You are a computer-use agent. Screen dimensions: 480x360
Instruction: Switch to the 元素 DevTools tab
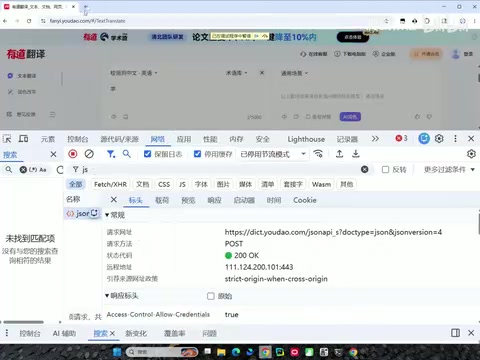coord(48,139)
